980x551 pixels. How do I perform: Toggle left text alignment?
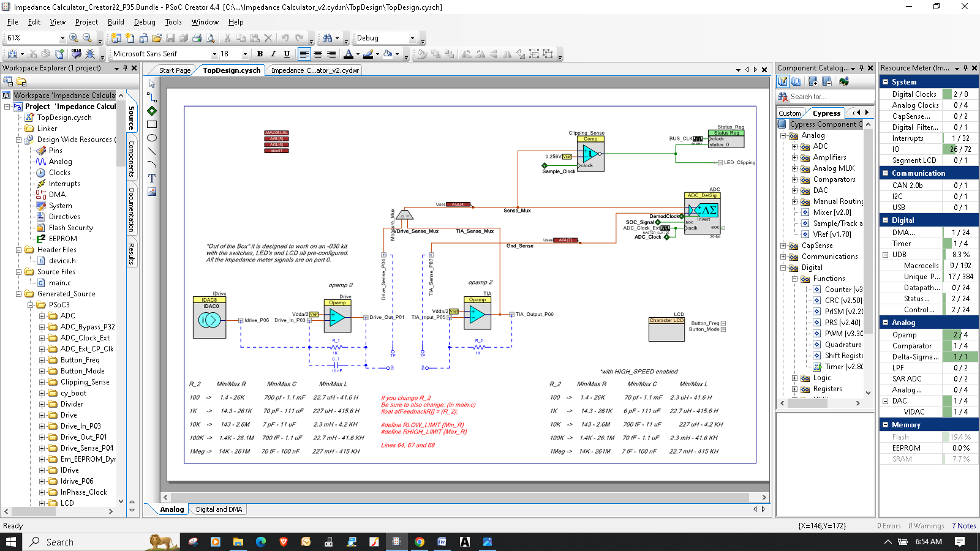[304, 54]
